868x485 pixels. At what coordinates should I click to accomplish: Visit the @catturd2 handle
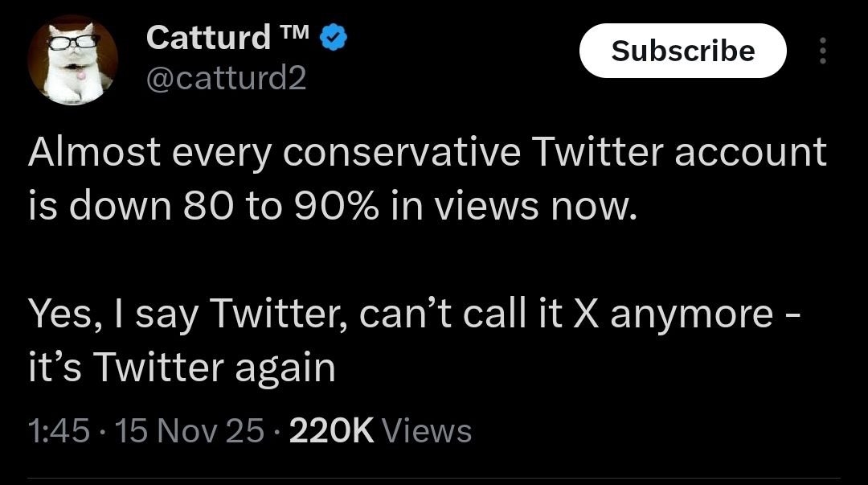(x=227, y=78)
